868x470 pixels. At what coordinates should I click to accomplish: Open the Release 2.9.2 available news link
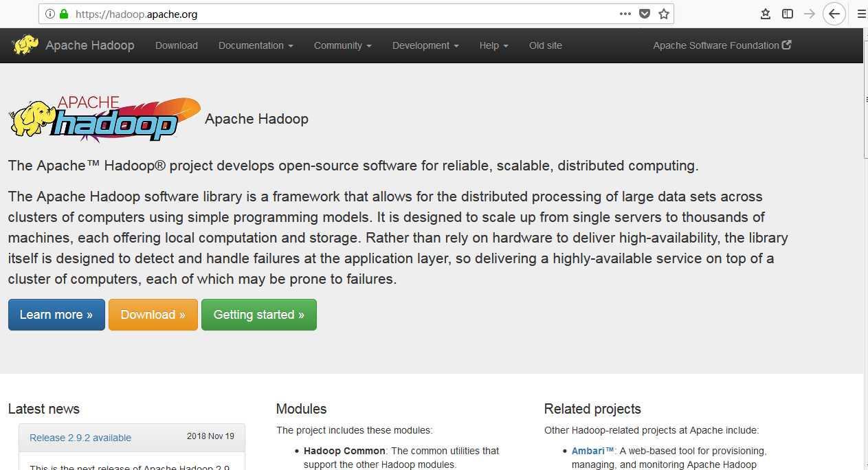[80, 438]
